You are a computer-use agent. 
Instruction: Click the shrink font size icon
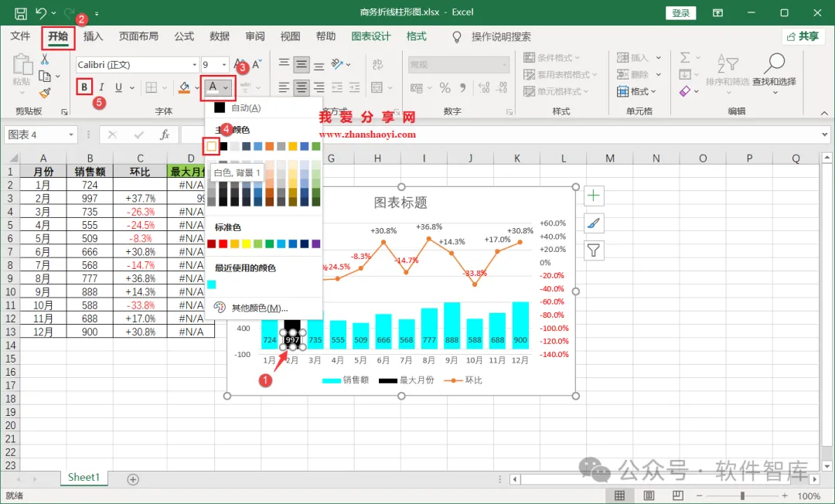(257, 64)
